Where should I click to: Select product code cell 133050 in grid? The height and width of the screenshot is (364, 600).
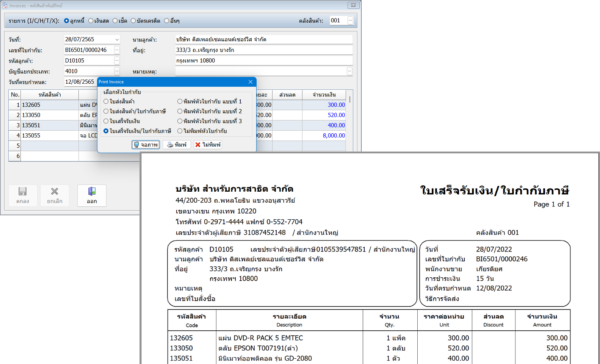click(x=50, y=115)
